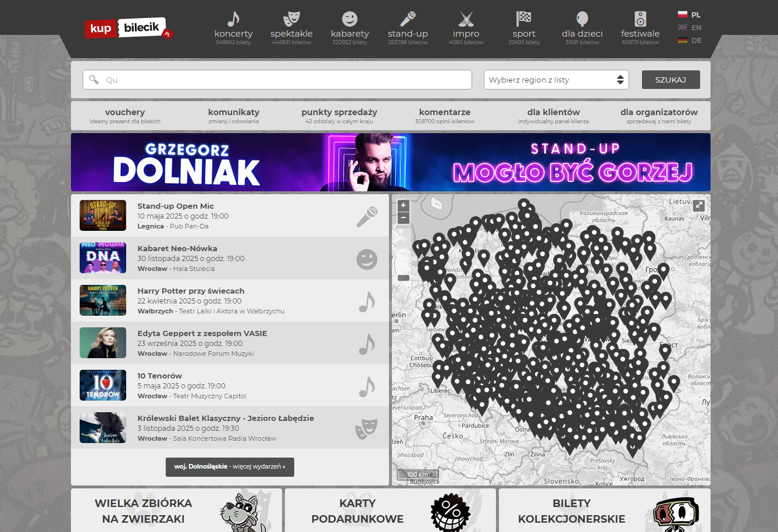The image size is (778, 532).
Task: Open 'Edyta Geppert z zespołem VASIE' title
Action: 202,333
